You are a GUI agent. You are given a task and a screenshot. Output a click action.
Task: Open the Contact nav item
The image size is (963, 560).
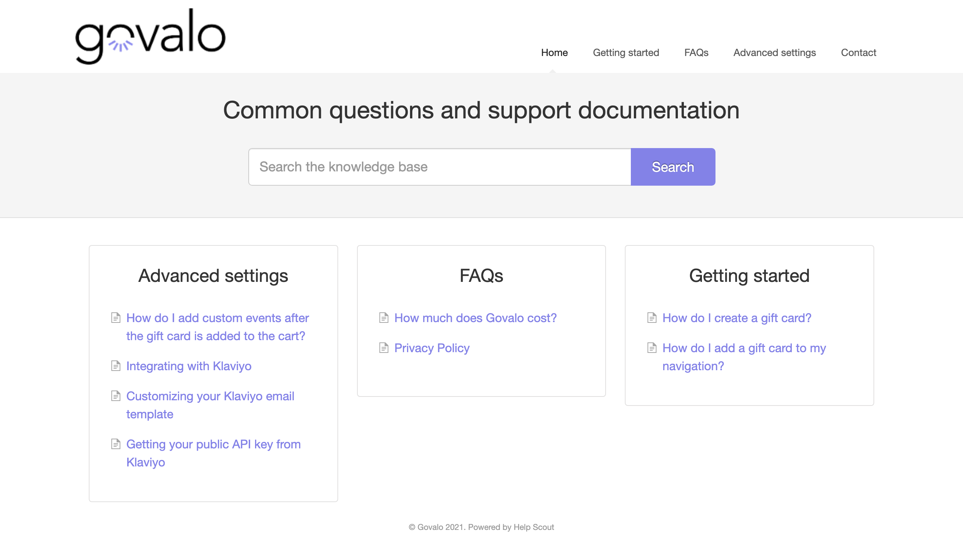pos(858,53)
